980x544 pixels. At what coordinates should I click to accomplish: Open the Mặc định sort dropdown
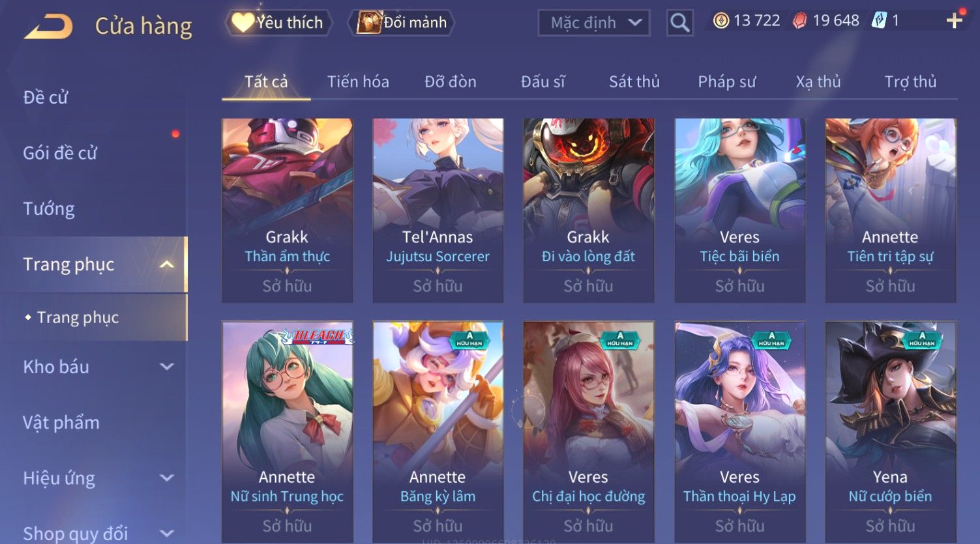tap(594, 23)
